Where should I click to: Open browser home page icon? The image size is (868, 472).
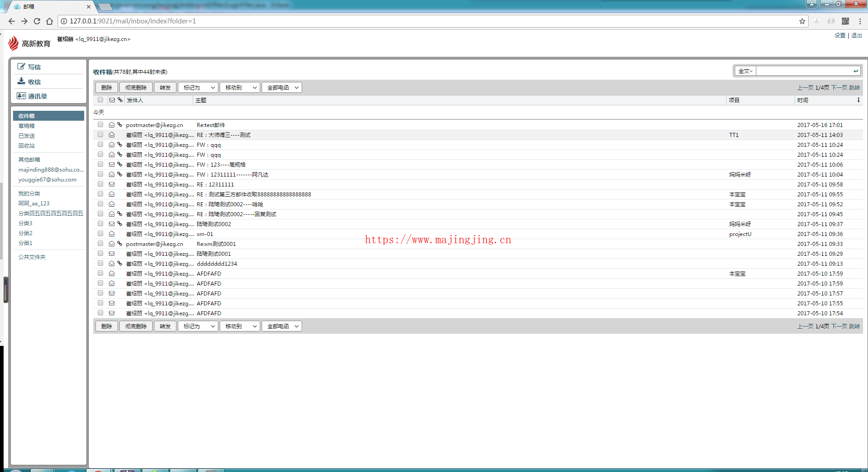[x=50, y=21]
